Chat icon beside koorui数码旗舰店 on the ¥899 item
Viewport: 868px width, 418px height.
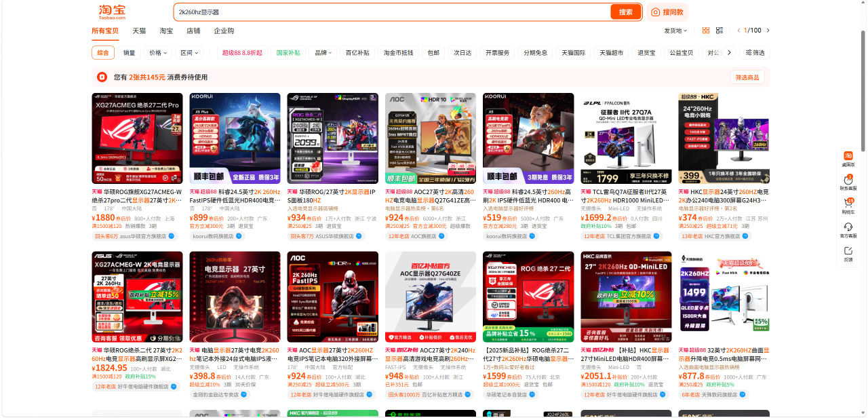pos(240,236)
